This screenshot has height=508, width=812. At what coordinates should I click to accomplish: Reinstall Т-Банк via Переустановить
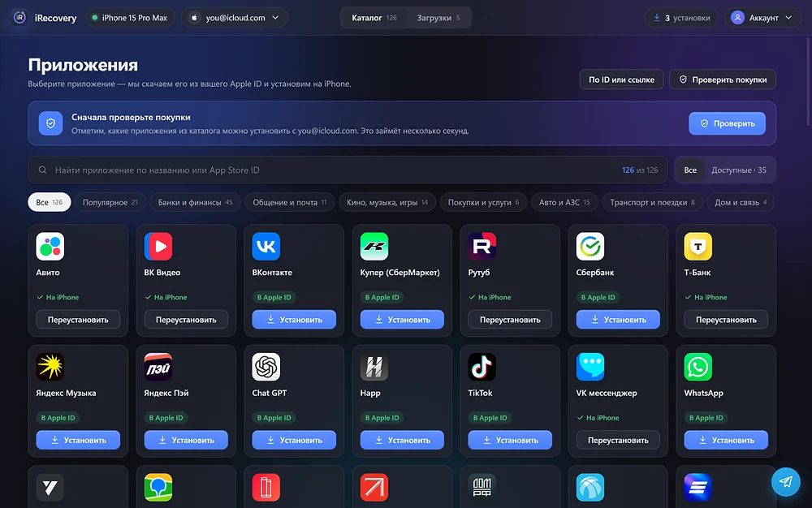[726, 319]
